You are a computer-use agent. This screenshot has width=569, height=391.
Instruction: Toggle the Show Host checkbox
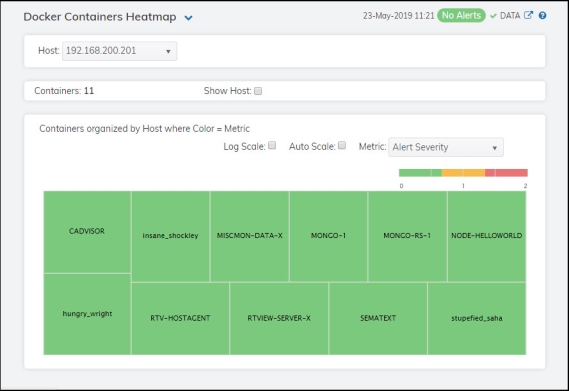point(258,91)
